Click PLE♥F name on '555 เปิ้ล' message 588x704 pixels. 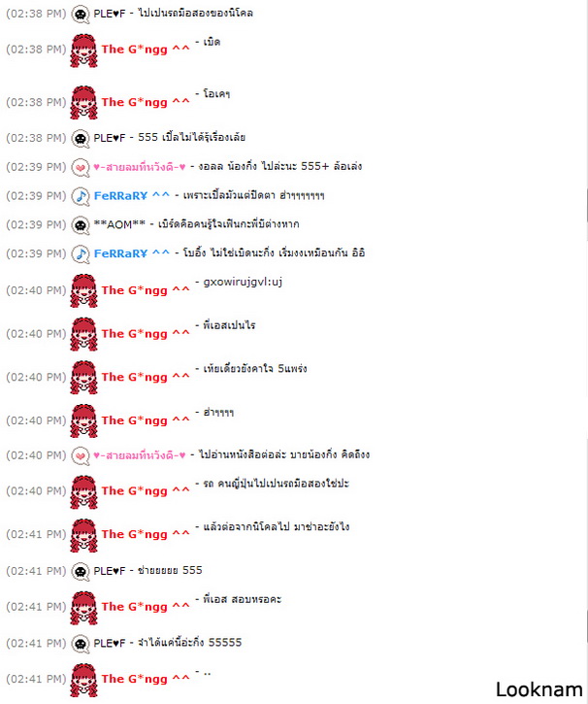[x=110, y=138]
